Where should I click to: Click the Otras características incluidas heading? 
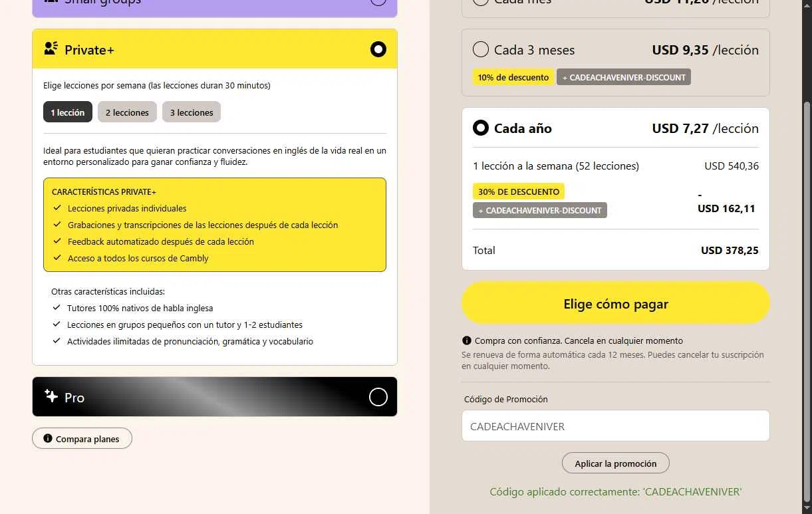pyautogui.click(x=108, y=291)
